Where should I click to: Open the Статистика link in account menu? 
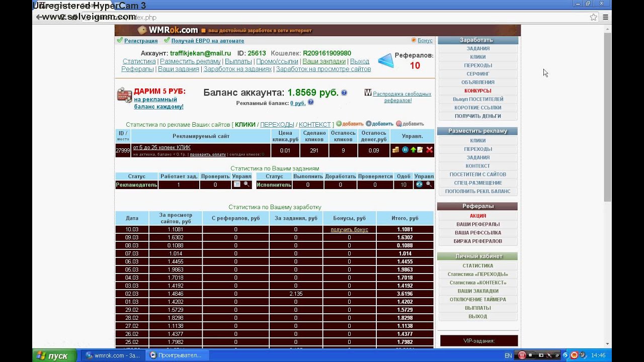pyautogui.click(x=139, y=61)
